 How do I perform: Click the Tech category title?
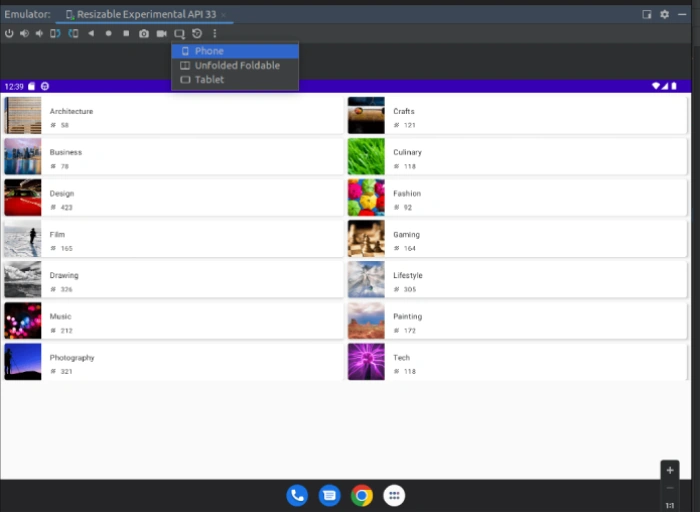click(401, 358)
